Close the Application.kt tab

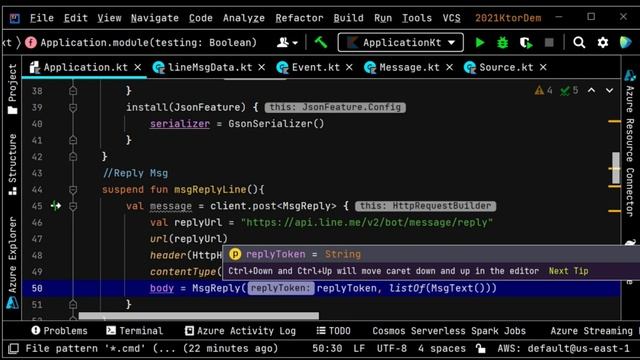138,67
